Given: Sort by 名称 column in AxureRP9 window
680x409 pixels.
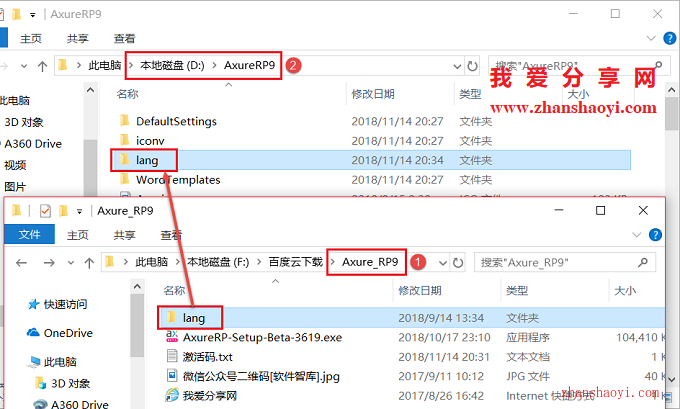Looking at the screenshot, I should tap(128, 94).
